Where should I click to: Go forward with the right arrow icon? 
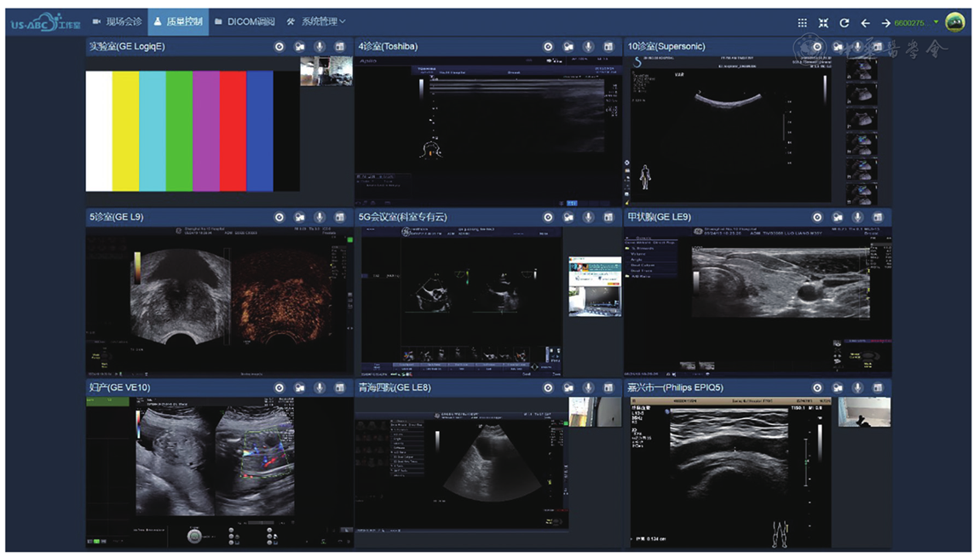(885, 23)
